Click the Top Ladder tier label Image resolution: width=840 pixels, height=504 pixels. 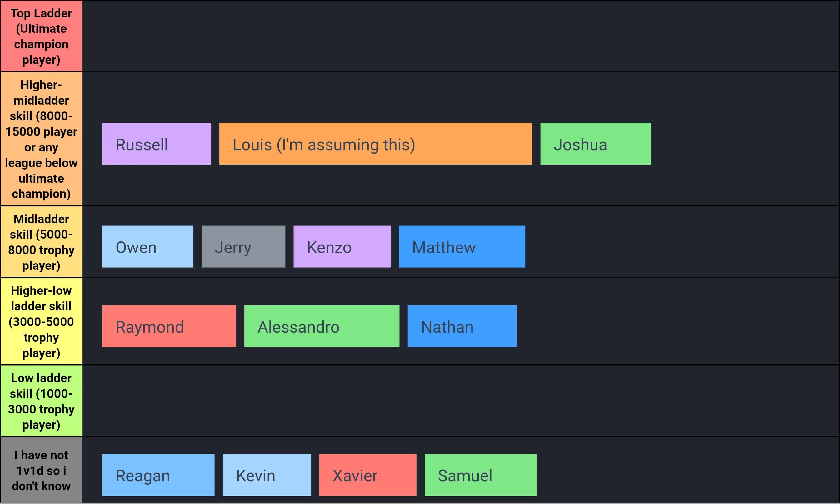[x=41, y=36]
